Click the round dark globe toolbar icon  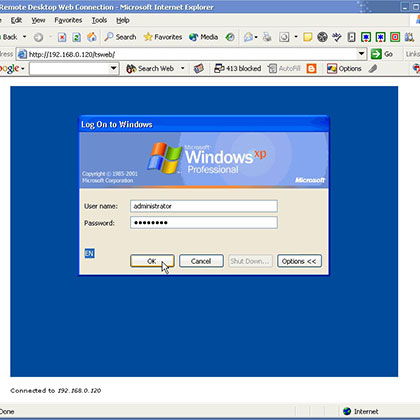click(x=322, y=37)
